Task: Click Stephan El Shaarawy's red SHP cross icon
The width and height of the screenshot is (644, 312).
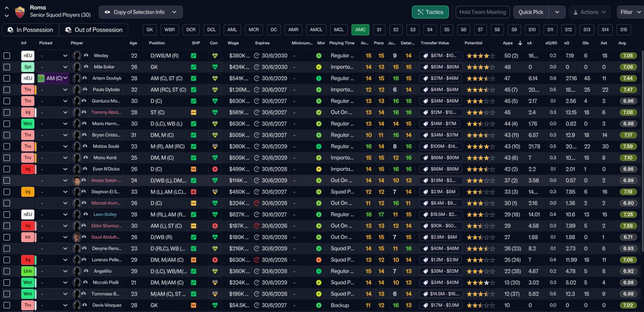Action: [x=194, y=192]
